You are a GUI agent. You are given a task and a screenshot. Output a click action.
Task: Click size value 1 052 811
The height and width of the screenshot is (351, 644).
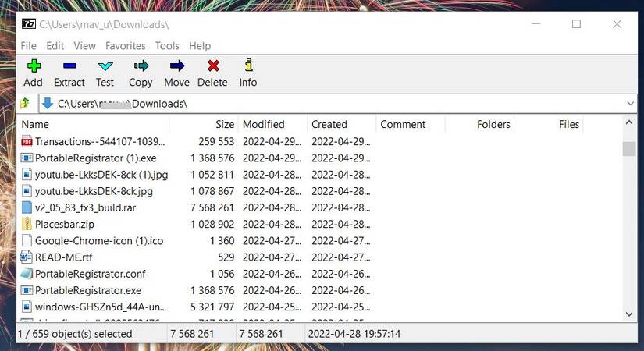pyautogui.click(x=212, y=175)
